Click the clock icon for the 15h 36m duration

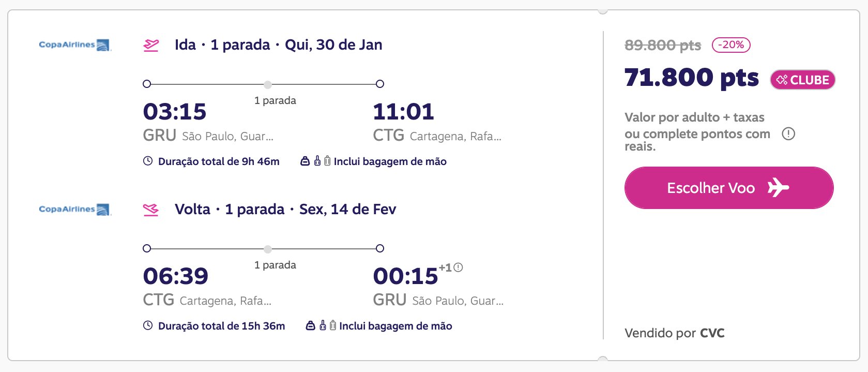(148, 325)
